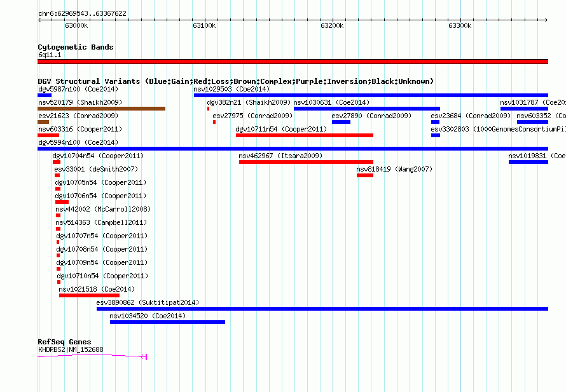
Task: Click the dgv10705n54 (Cooper2011) label
Action: (x=100, y=182)
